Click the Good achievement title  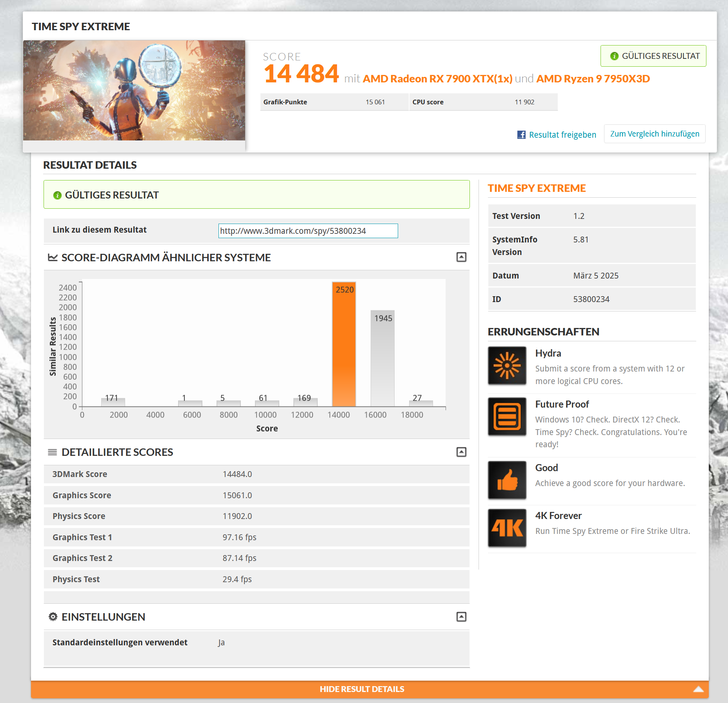tap(546, 468)
